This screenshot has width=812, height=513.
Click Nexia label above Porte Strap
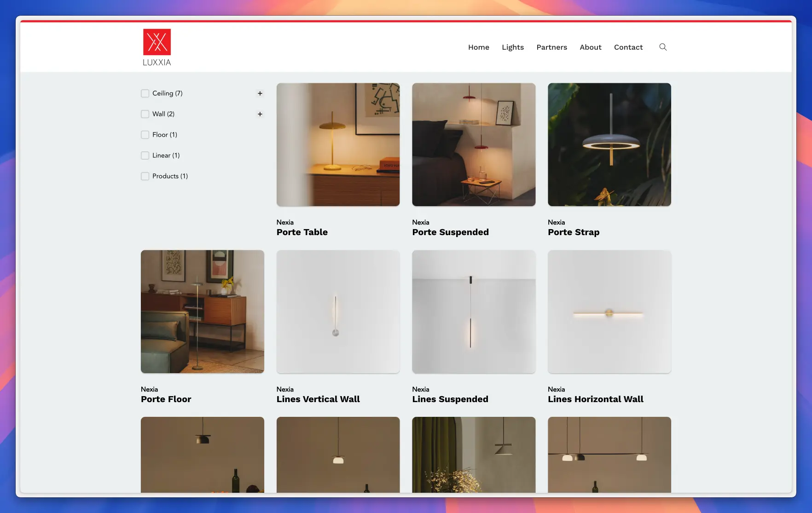click(x=556, y=222)
